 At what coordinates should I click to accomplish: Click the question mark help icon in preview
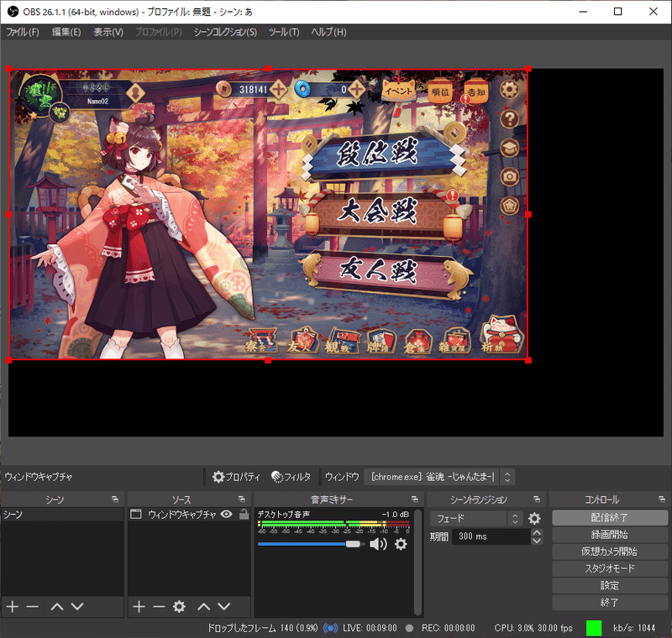tap(509, 118)
